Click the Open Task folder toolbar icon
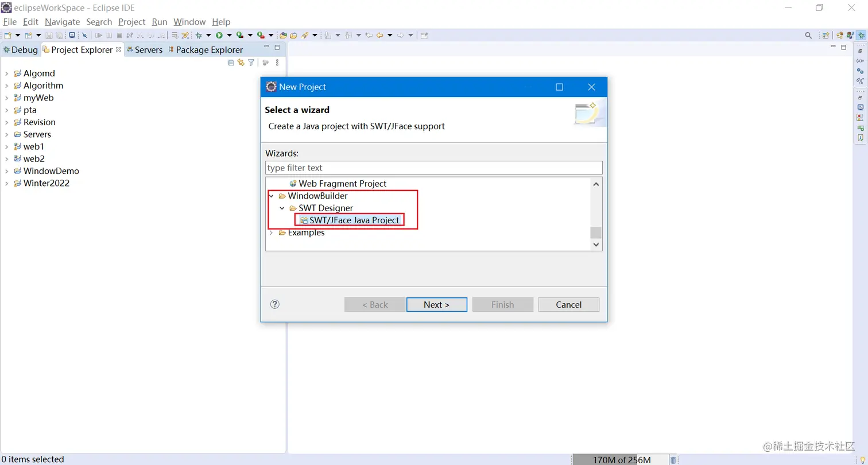Image resolution: width=868 pixels, height=465 pixels. click(293, 35)
